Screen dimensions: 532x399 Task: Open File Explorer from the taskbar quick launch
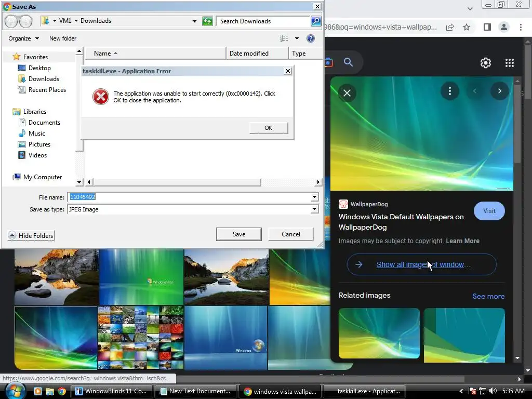pyautogui.click(x=50, y=391)
